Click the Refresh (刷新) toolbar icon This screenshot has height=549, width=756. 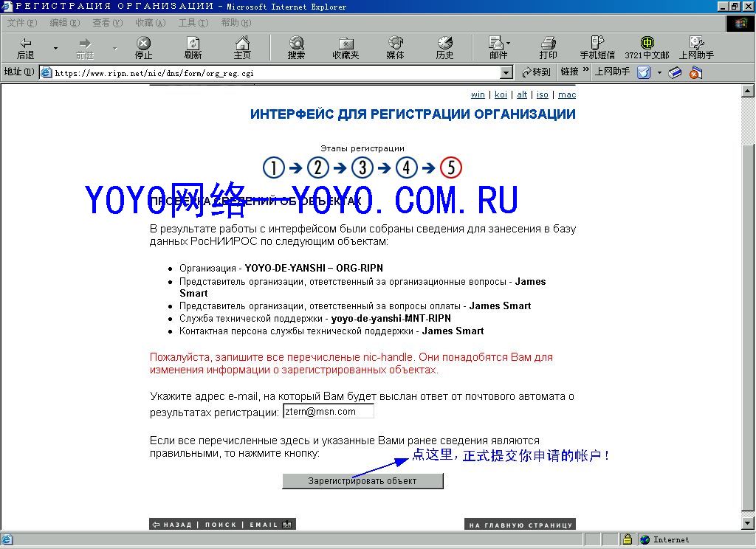193,48
